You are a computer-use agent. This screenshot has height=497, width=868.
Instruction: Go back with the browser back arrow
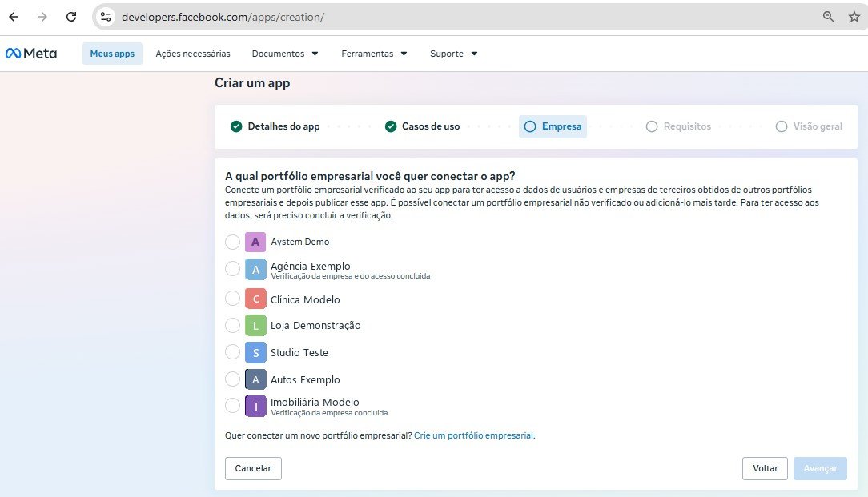pyautogui.click(x=14, y=17)
